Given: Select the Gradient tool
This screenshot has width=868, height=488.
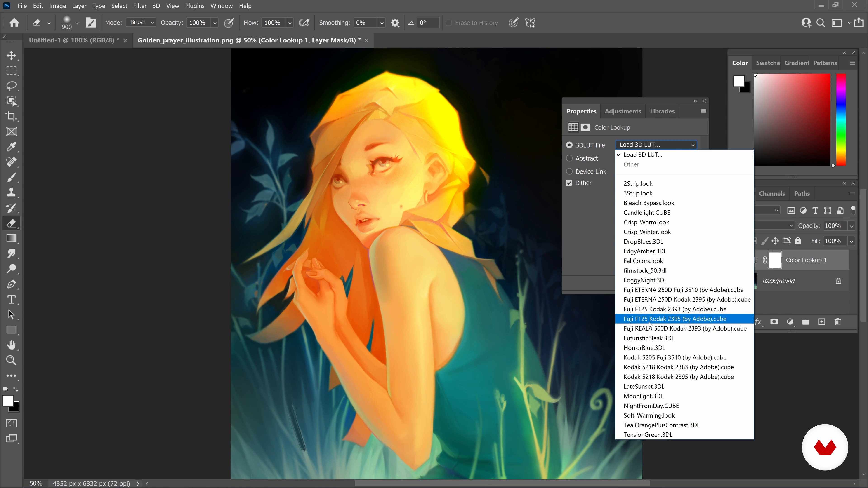Looking at the screenshot, I should coord(12,238).
